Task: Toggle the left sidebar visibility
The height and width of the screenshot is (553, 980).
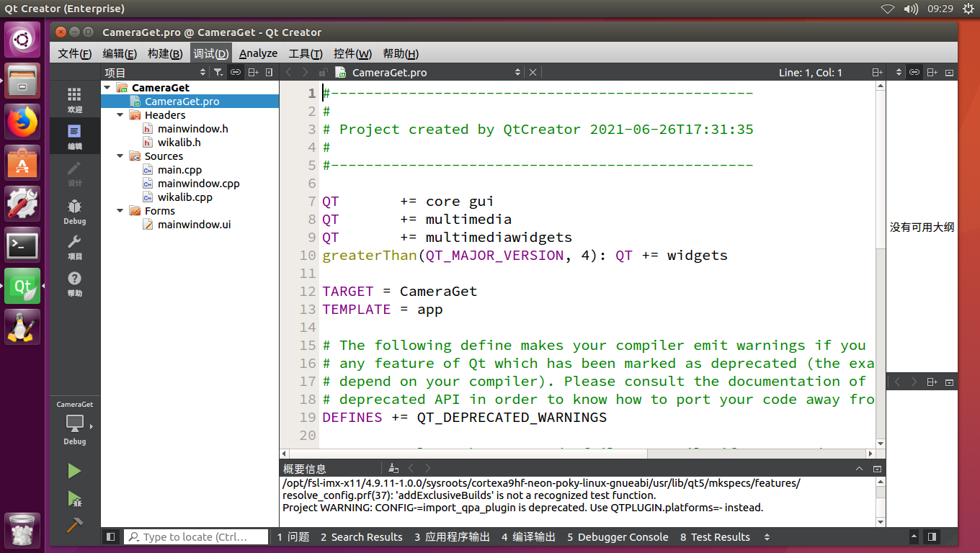Action: pyautogui.click(x=110, y=536)
